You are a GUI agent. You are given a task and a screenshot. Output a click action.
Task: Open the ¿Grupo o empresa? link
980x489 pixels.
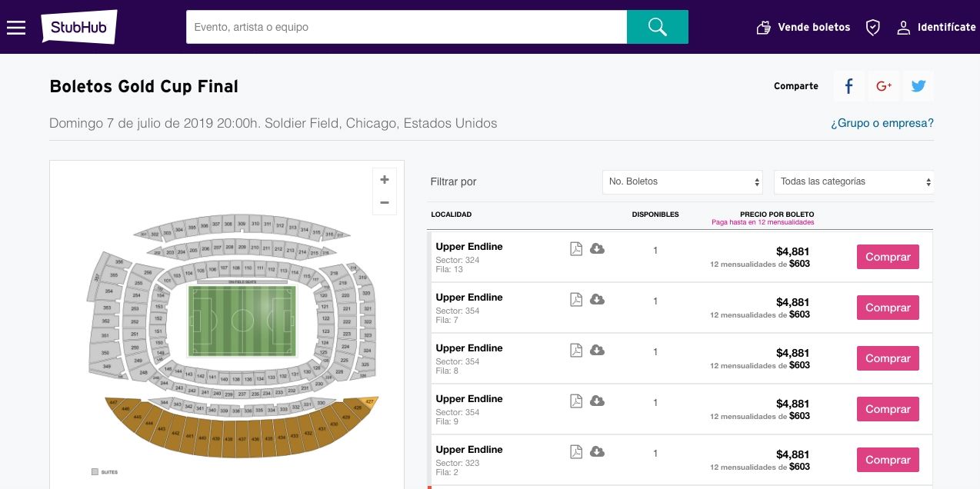(x=882, y=123)
